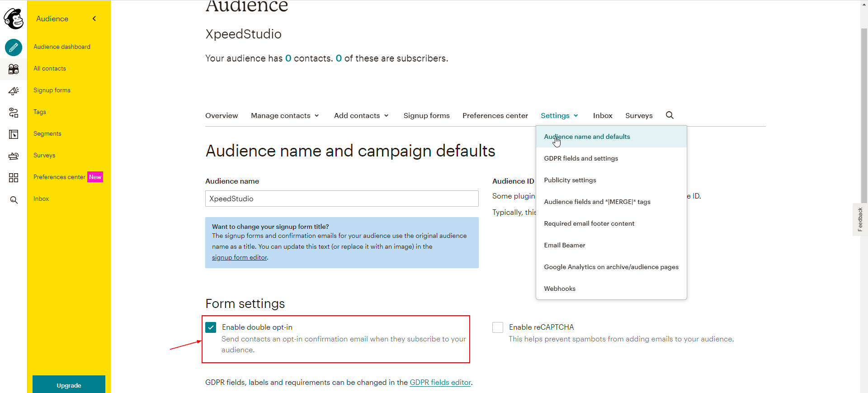Image resolution: width=868 pixels, height=393 pixels.
Task: Click the Mailchimp monkey logo
Action: (14, 19)
